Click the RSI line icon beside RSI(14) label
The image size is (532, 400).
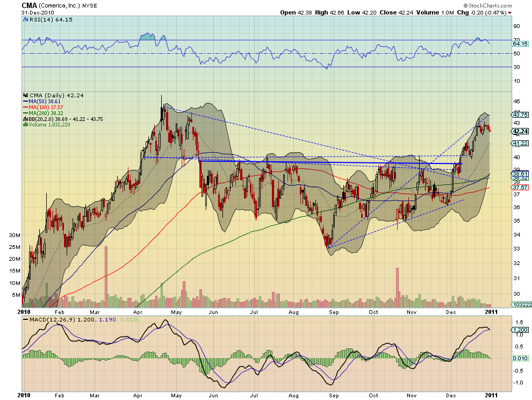(25, 20)
